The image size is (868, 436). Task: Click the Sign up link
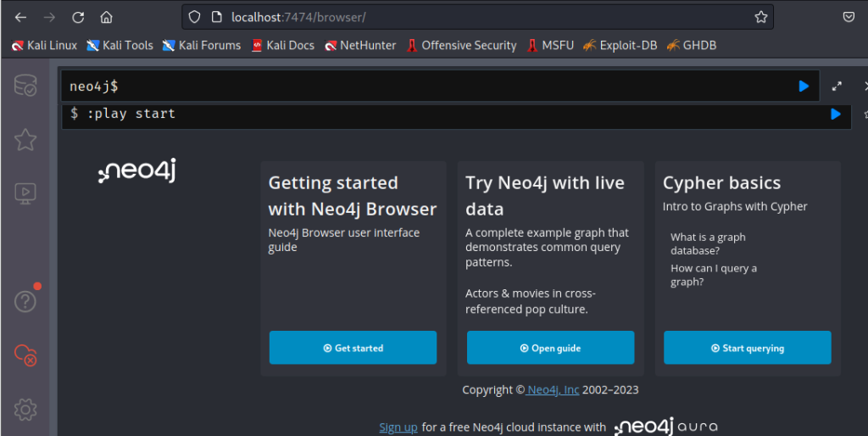398,428
